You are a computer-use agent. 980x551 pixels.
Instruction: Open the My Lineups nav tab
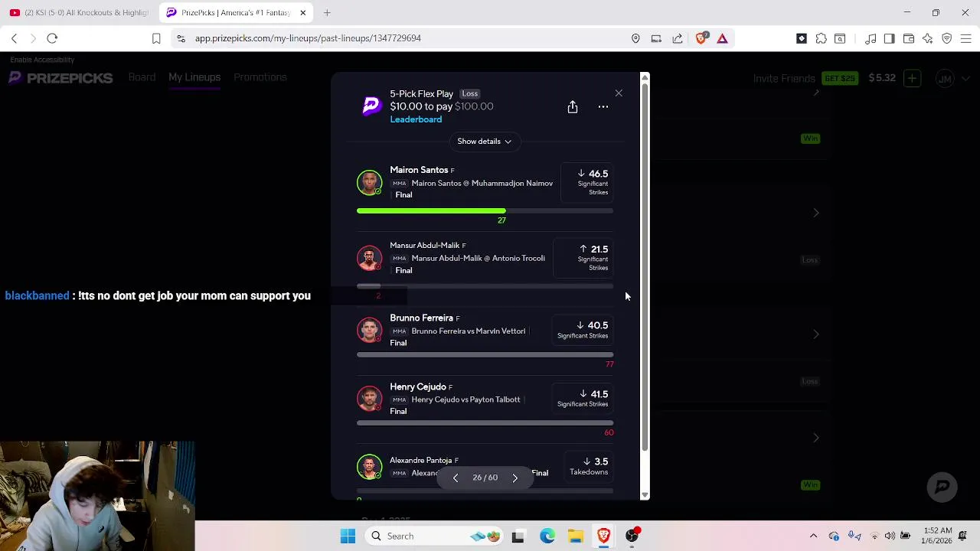[194, 77]
